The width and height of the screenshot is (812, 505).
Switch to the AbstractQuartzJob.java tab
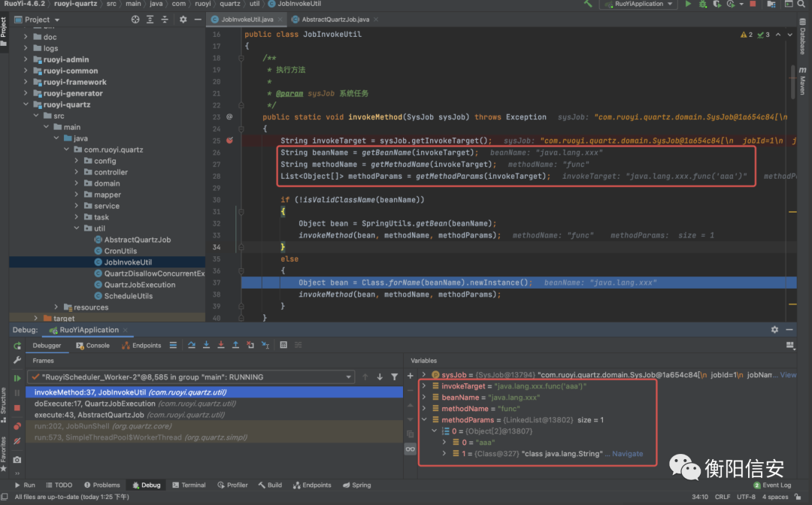[x=335, y=20]
